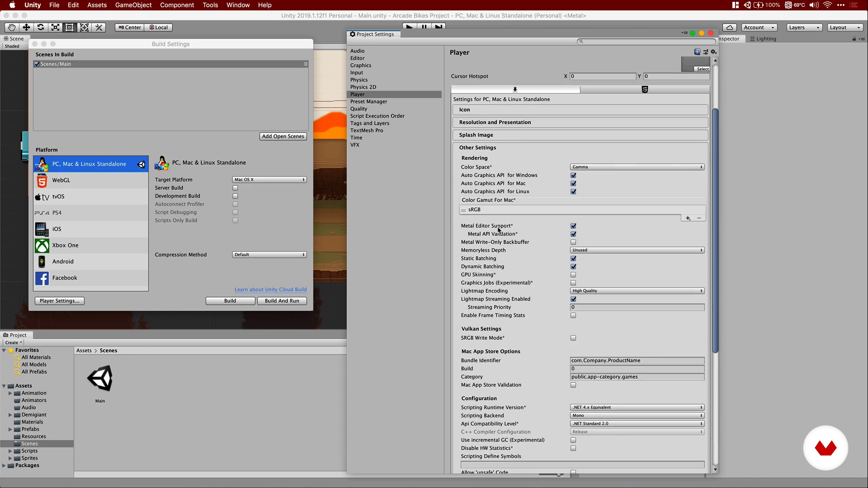Open Compression Method dropdown
868x488 pixels.
tap(269, 255)
